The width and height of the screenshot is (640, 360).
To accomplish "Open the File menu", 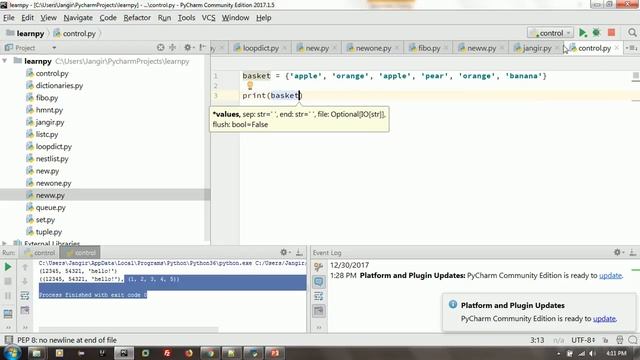I will coord(9,18).
